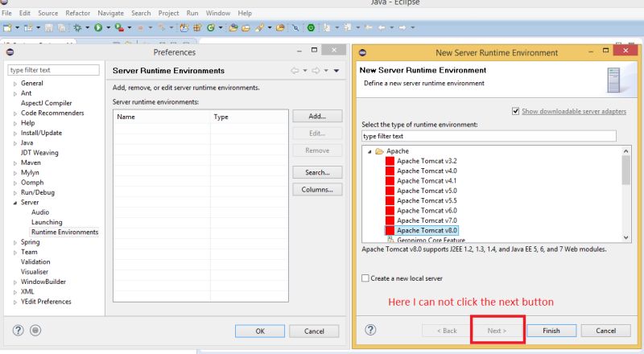Click the back arrow in Preferences page header
Screen dimensions: 644x354
tap(295, 71)
